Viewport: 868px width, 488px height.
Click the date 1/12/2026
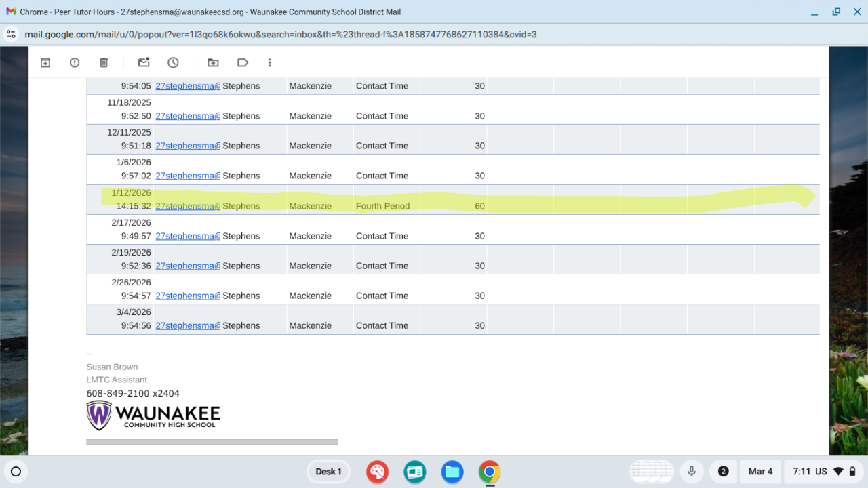131,192
